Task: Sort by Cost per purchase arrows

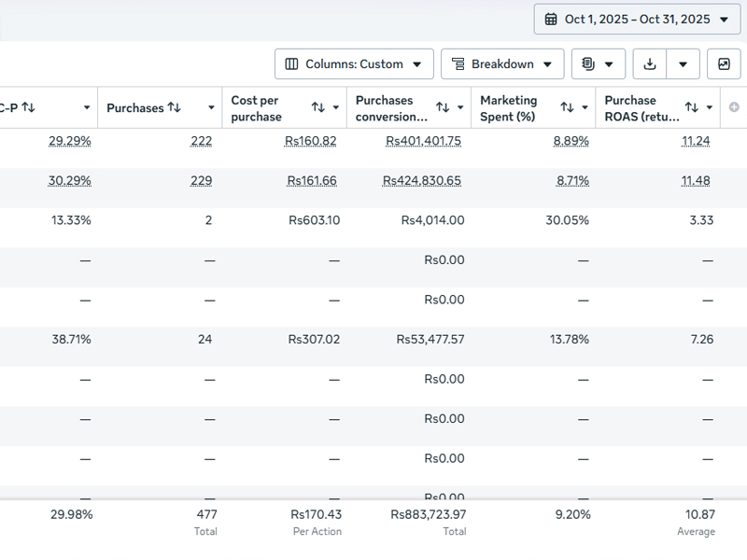Action: pyautogui.click(x=318, y=107)
